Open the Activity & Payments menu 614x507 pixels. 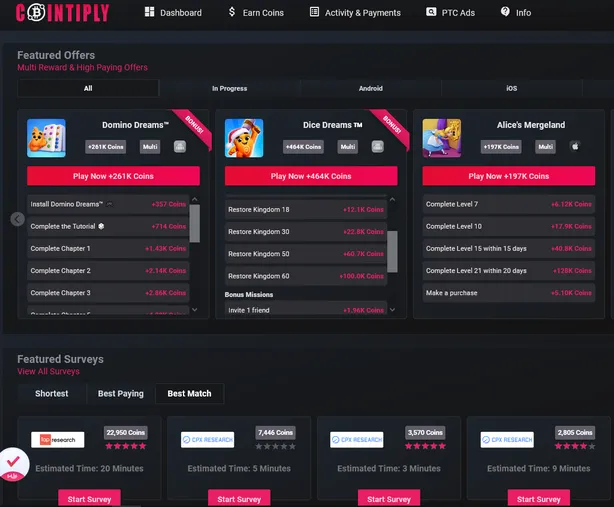(355, 13)
